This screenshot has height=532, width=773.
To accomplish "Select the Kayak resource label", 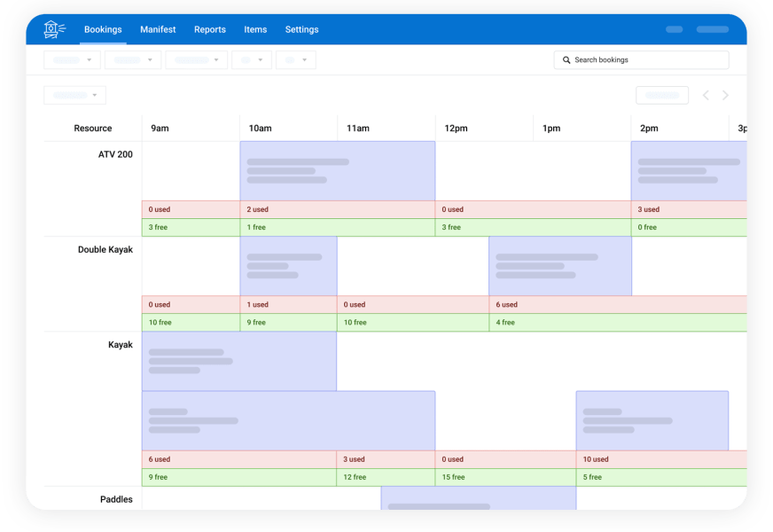I will [x=121, y=345].
